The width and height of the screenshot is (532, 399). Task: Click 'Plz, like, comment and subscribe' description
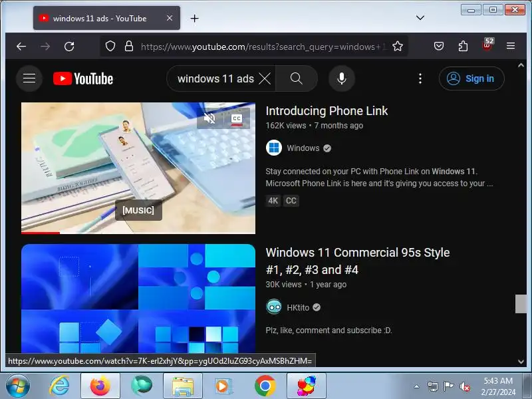[x=329, y=330]
